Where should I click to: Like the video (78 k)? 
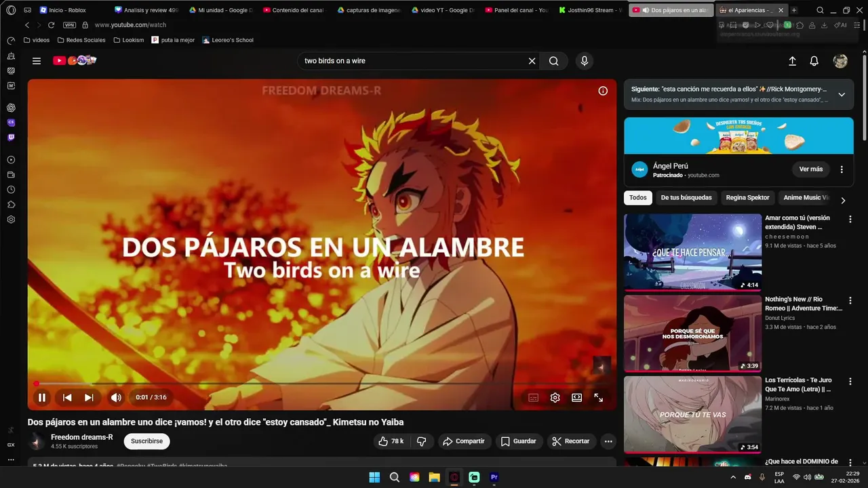pos(391,441)
